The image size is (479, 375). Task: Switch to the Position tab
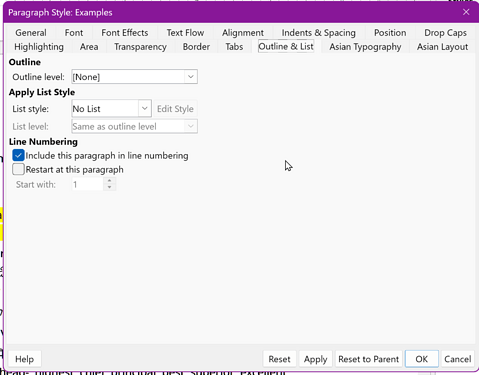(390, 33)
